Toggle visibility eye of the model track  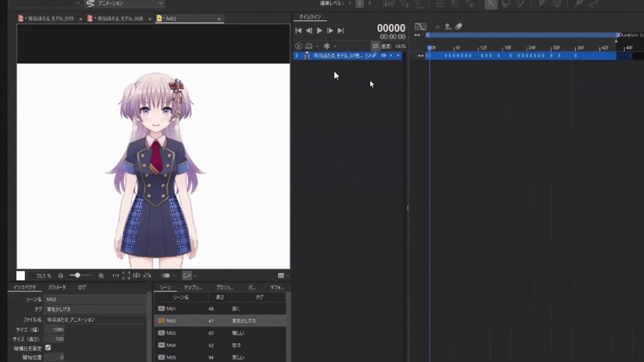click(383, 56)
